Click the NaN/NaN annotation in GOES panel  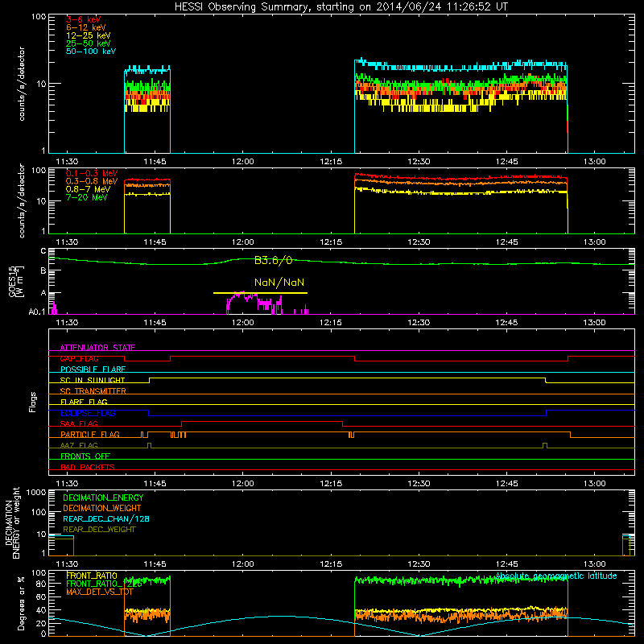(279, 283)
